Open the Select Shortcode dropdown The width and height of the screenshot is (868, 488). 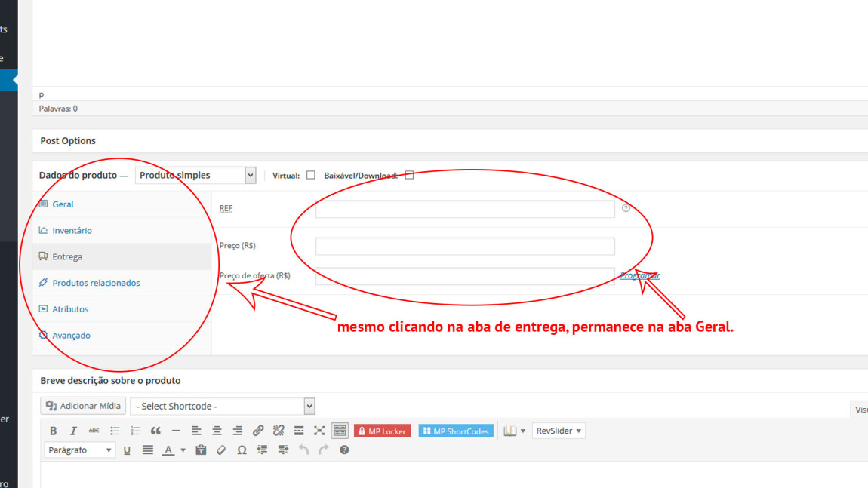pos(223,406)
